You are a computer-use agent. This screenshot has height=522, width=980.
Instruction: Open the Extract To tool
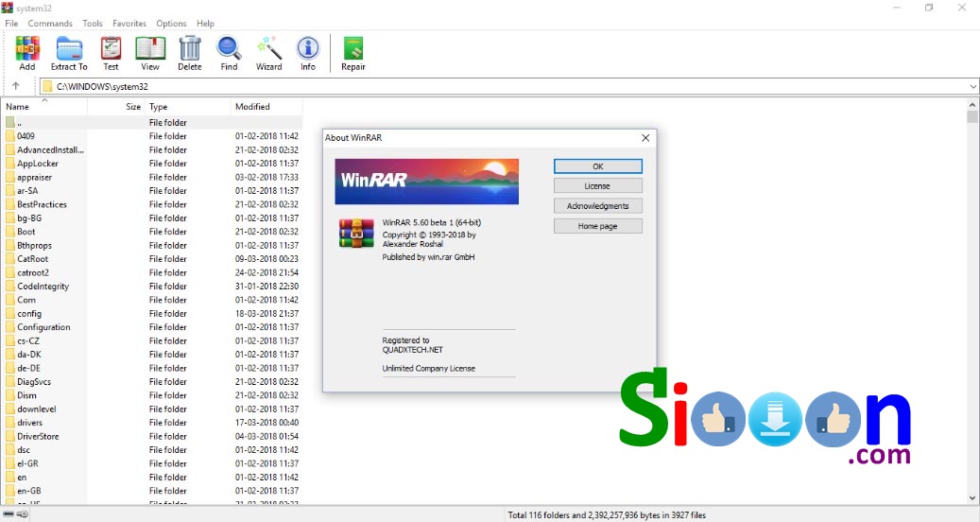[69, 53]
